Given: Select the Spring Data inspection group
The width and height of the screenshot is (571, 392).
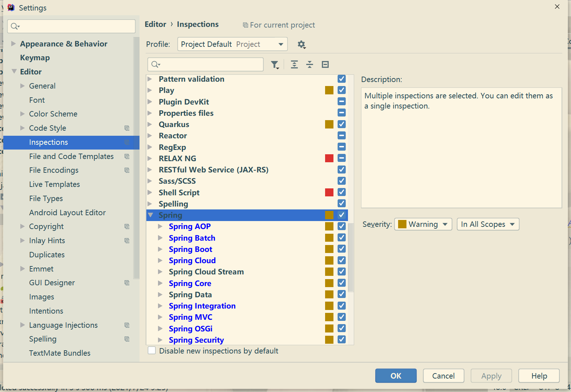Looking at the screenshot, I should point(247,294).
